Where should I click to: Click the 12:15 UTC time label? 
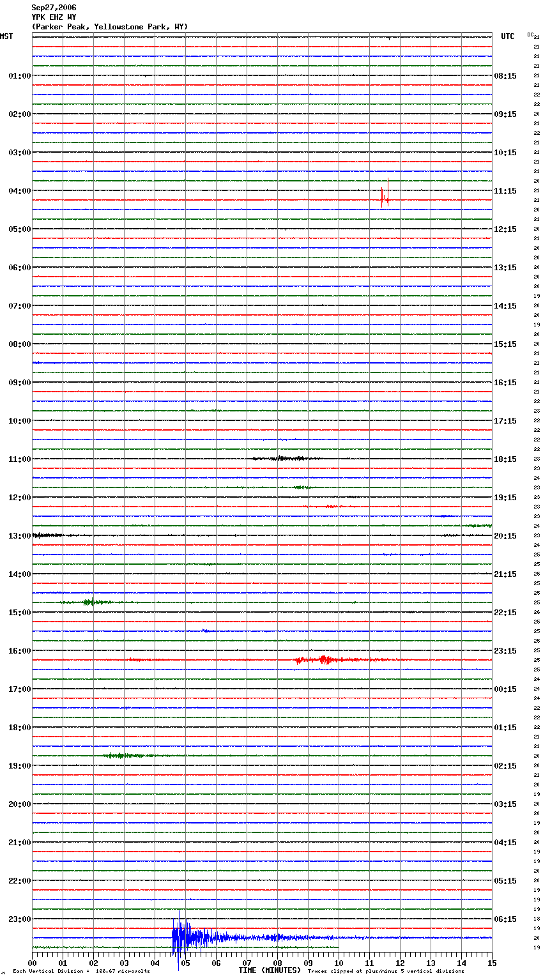(505, 229)
